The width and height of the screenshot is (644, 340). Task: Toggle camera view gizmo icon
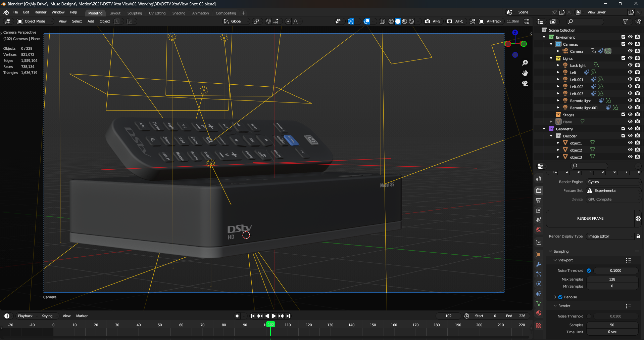coord(525,83)
